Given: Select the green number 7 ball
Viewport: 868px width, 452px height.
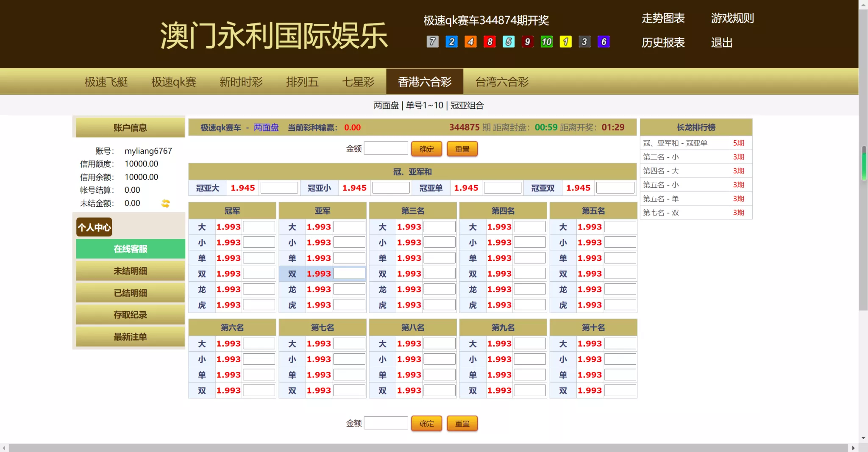Looking at the screenshot, I should (432, 42).
